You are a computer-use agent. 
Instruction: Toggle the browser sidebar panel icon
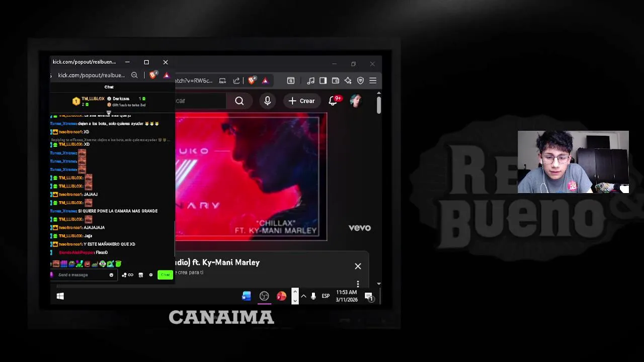click(x=323, y=80)
